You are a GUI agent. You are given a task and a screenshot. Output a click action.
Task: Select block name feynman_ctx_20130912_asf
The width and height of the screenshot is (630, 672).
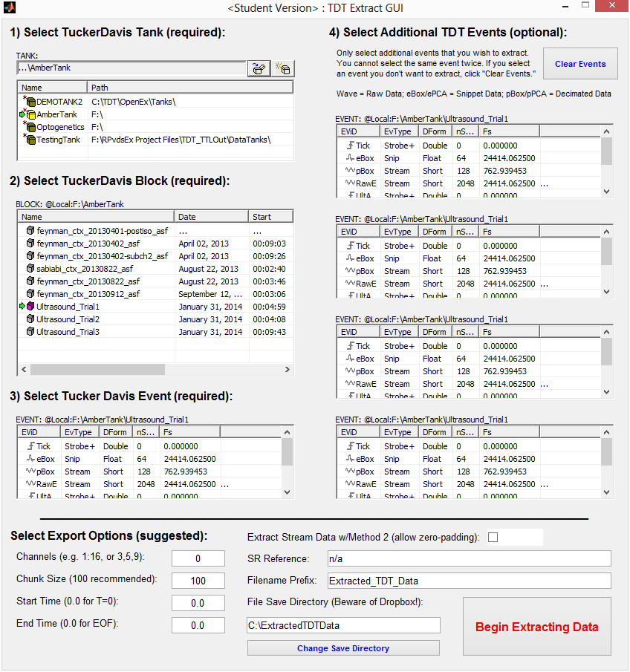click(x=88, y=294)
